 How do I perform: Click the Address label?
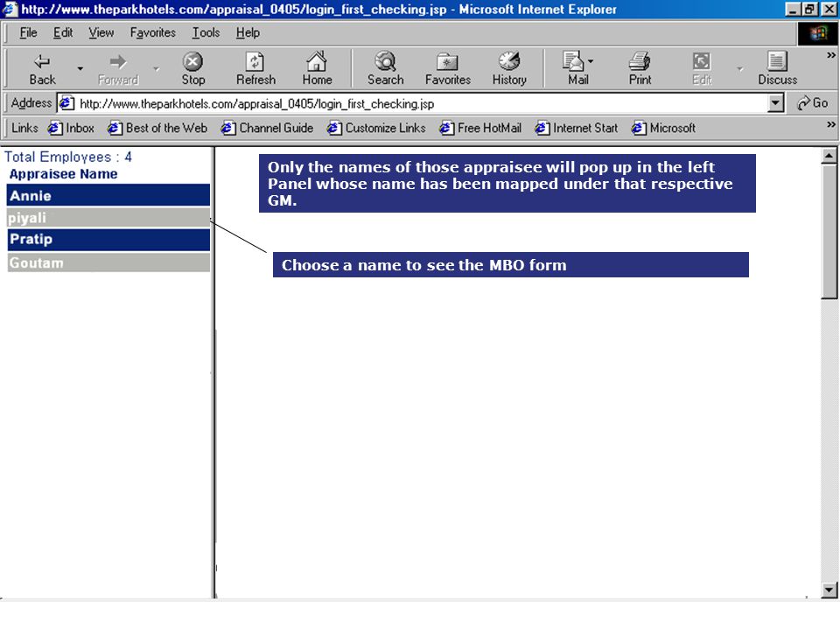coord(31,103)
